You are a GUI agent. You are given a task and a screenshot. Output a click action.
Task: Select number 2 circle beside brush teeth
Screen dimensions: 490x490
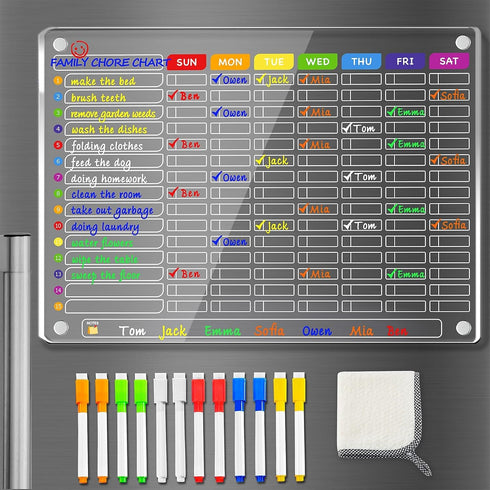[58, 97]
